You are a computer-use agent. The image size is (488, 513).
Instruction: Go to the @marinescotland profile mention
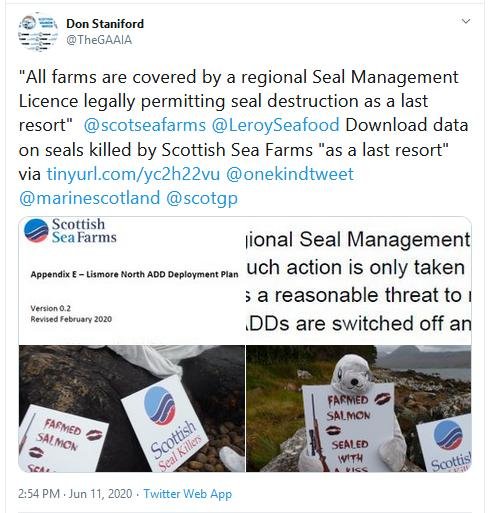tap(89, 198)
